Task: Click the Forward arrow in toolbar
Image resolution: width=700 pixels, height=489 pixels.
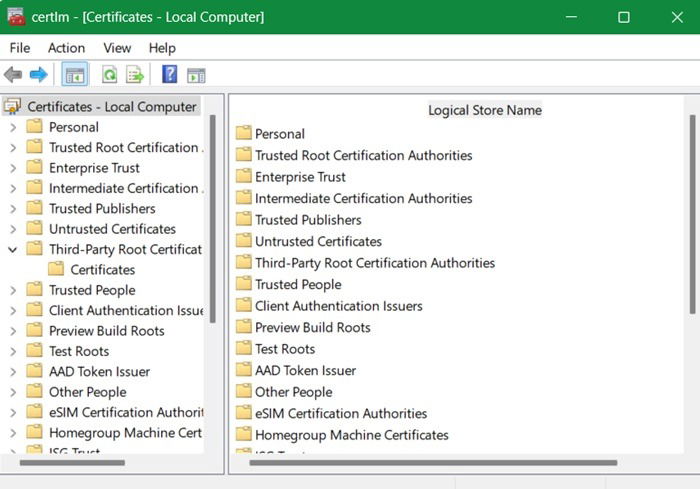Action: tap(38, 75)
